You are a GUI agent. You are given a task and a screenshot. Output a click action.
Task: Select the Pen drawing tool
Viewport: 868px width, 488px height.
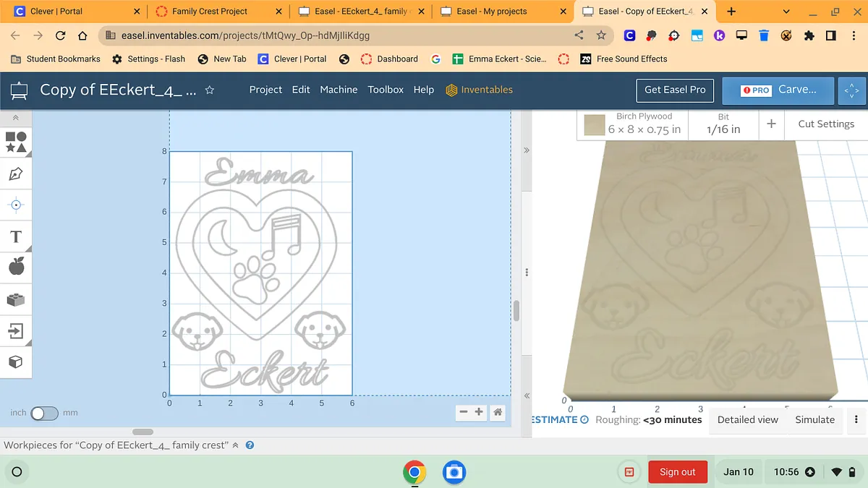click(16, 174)
